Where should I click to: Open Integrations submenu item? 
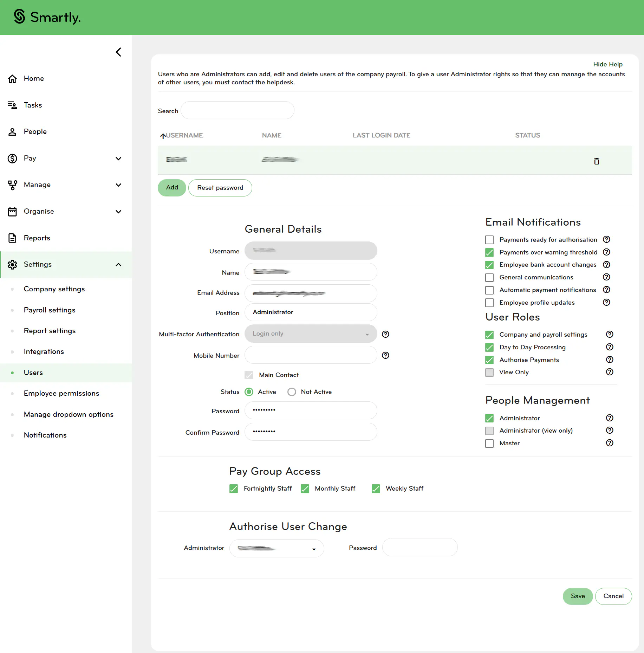tap(44, 351)
